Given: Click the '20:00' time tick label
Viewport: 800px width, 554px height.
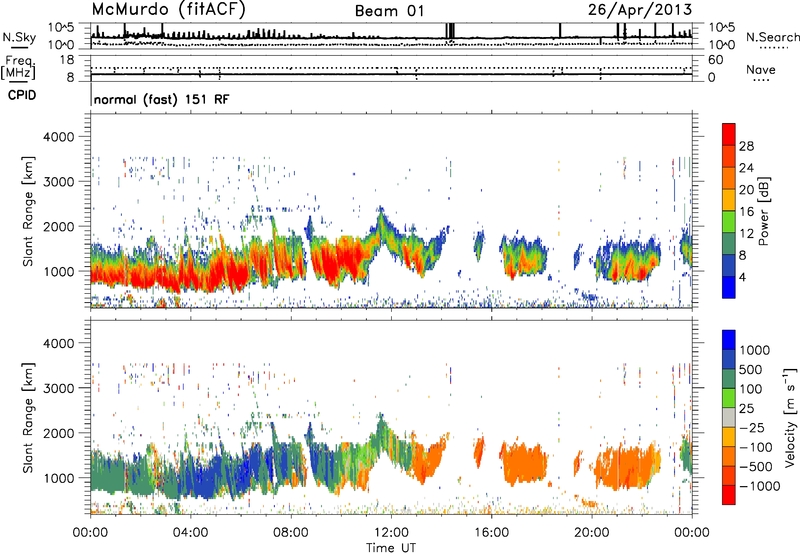Looking at the screenshot, I should click(x=591, y=533).
